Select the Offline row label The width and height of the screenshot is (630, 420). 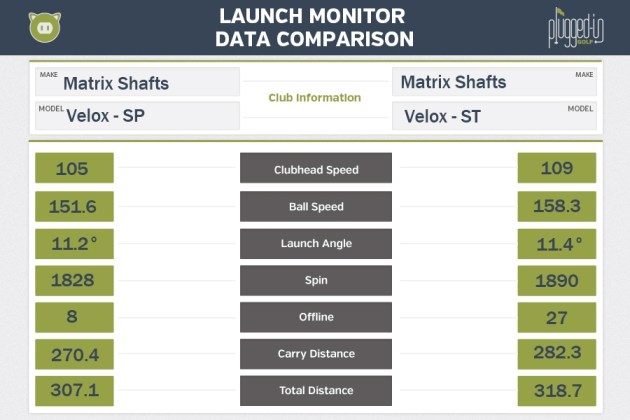pos(316,317)
